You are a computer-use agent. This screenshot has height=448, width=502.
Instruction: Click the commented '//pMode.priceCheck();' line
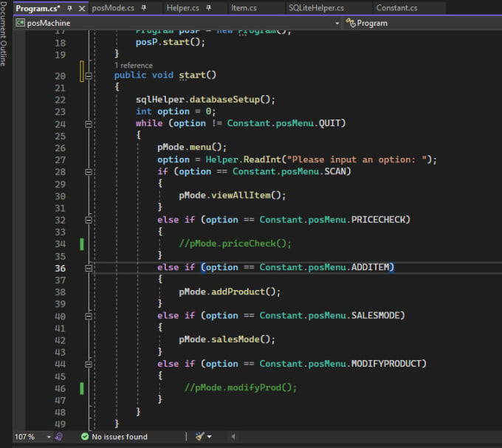[235, 244]
